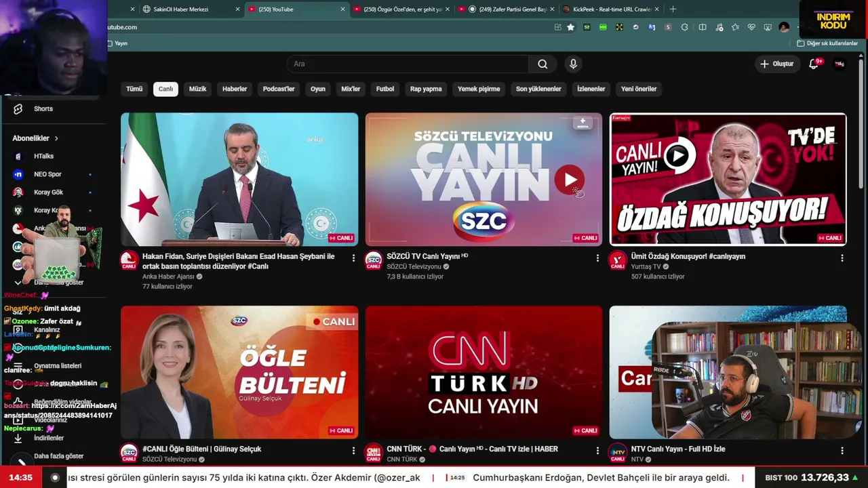The height and width of the screenshot is (488, 868).
Task: Open Anka Haber Ajansı channel avatar
Action: point(129,260)
